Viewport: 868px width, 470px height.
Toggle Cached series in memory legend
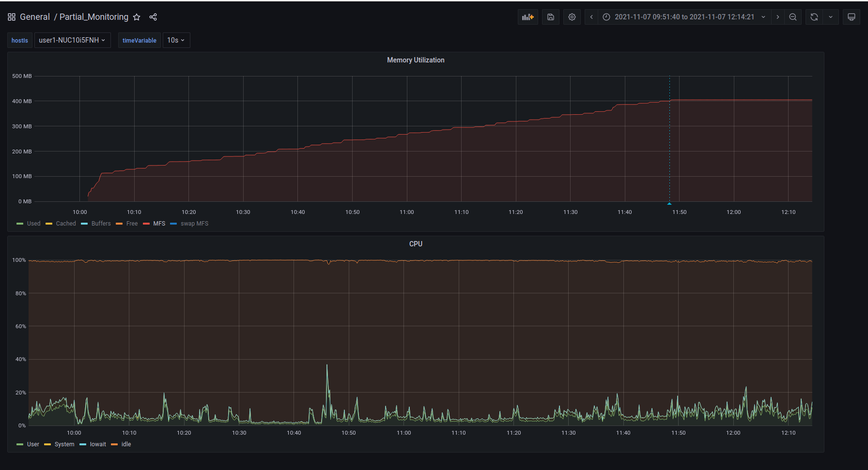66,224
